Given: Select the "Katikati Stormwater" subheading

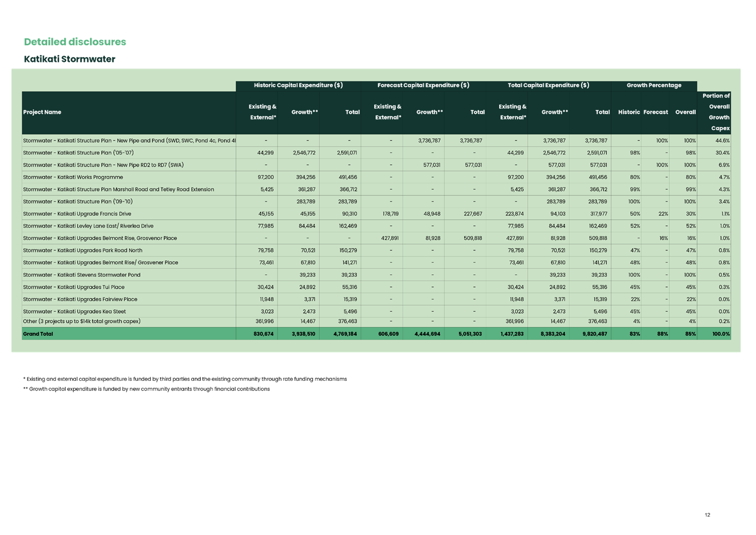Looking at the screenshot, I should 70,59.
